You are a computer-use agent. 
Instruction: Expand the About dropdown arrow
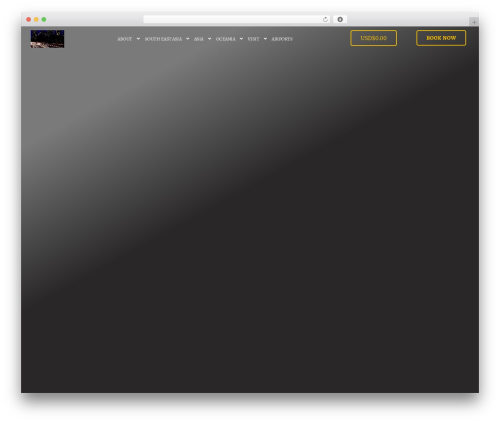[x=138, y=39]
